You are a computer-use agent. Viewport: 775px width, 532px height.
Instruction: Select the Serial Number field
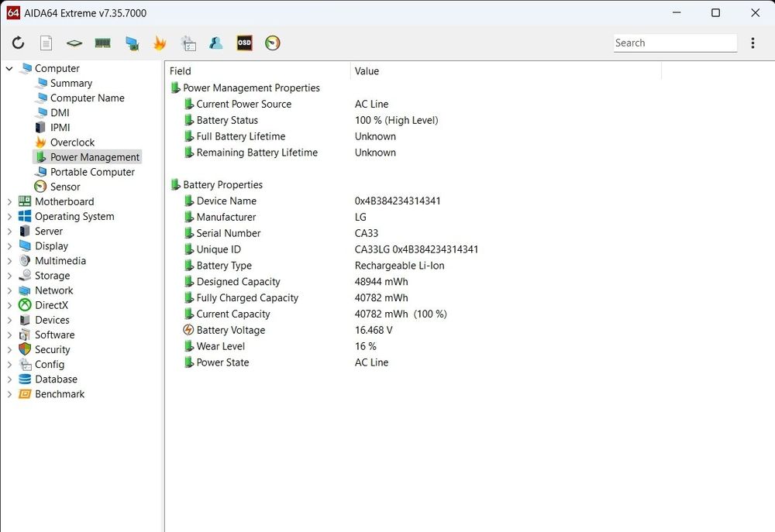coord(229,233)
